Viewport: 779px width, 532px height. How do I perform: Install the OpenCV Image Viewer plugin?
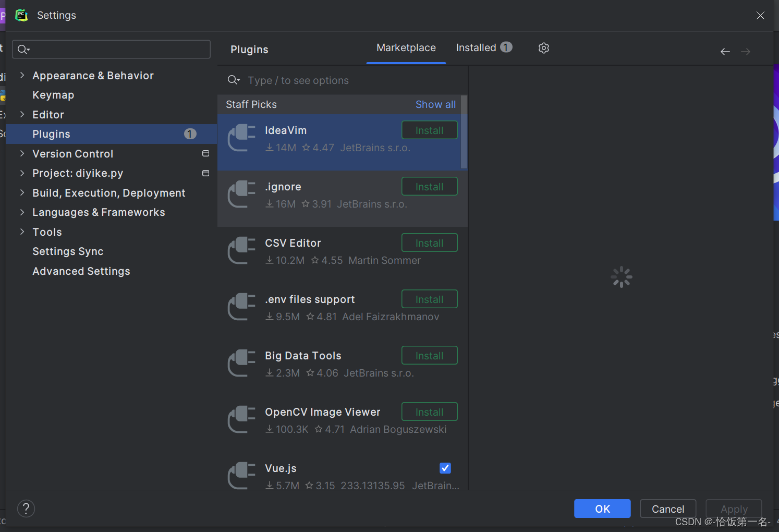[430, 412]
